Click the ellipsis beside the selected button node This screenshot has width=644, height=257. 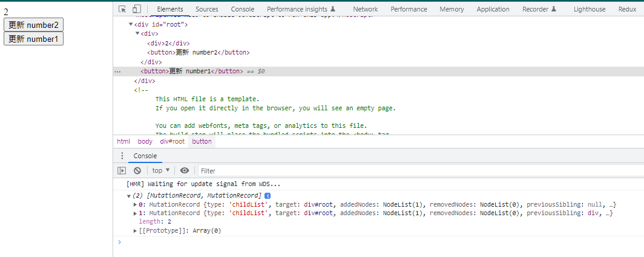pos(117,72)
